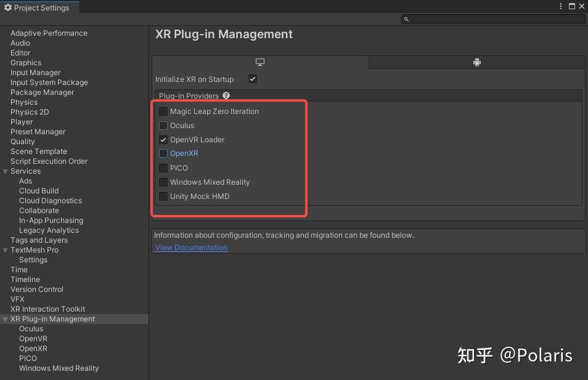Disable the OpenVR Loader provider
The image size is (588, 380).
pyautogui.click(x=163, y=139)
